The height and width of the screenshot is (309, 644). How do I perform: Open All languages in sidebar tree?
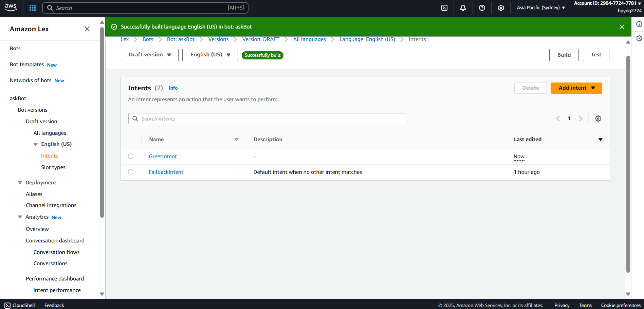coord(50,133)
